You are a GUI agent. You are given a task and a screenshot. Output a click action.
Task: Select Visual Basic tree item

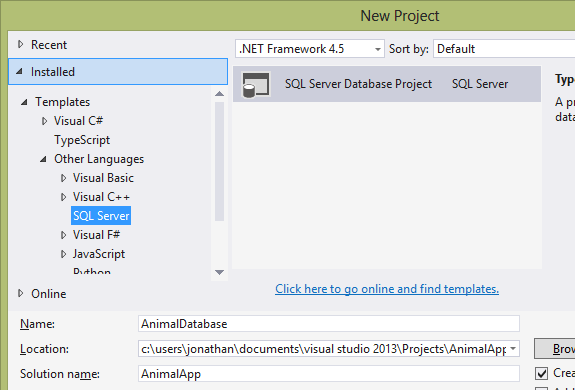103,178
